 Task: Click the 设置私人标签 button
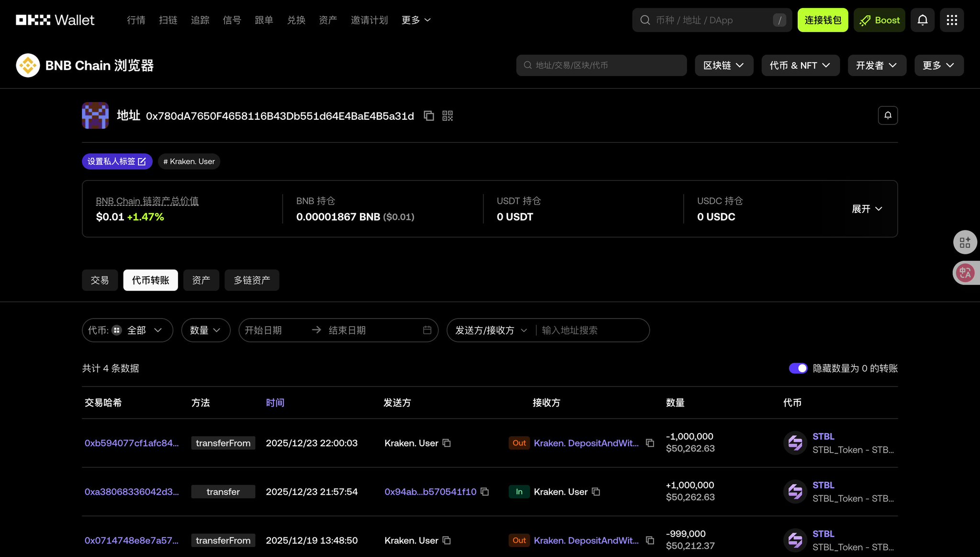[117, 161]
